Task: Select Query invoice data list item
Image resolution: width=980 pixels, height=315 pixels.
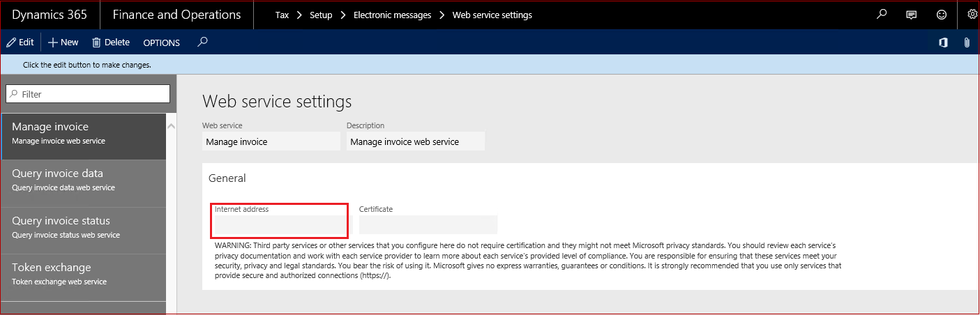Action: tap(83, 184)
